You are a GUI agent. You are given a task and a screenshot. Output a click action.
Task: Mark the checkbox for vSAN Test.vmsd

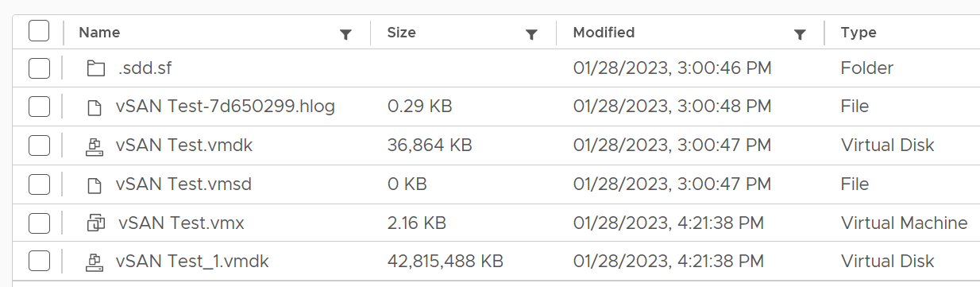pyautogui.click(x=39, y=184)
